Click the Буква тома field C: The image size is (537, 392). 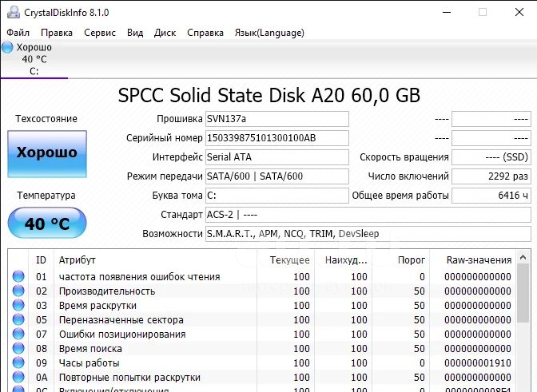point(277,196)
